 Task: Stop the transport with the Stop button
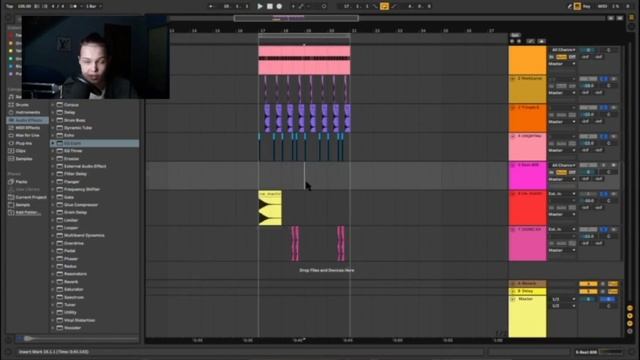270,6
